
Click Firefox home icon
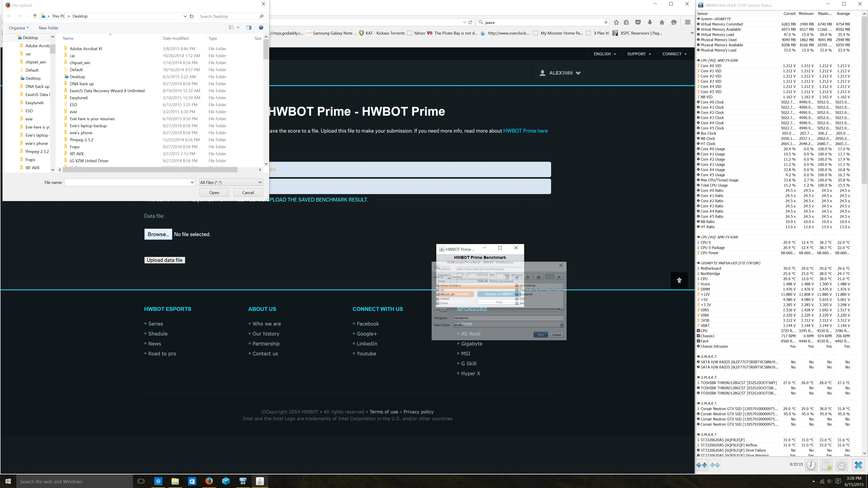point(662,22)
